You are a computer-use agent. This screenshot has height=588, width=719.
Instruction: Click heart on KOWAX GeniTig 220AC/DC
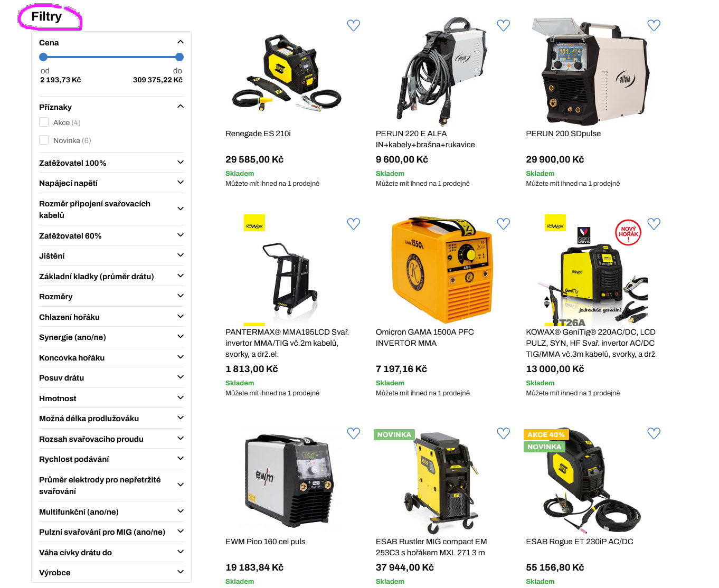654,224
